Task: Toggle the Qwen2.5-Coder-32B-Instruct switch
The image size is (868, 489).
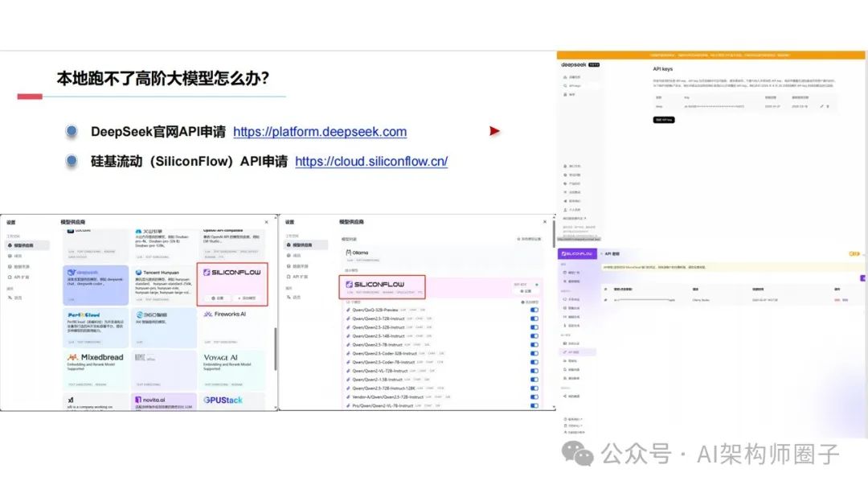Action: (x=534, y=353)
